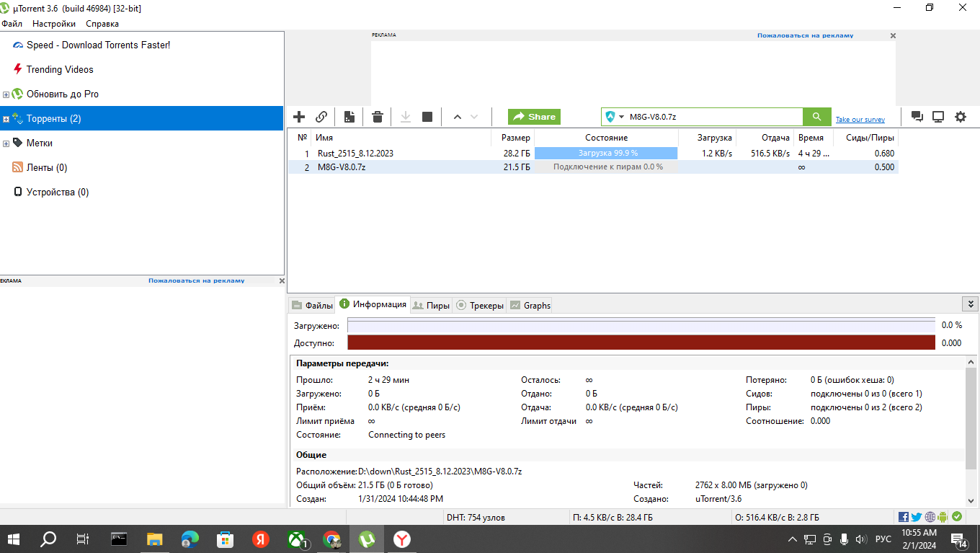
Task: Open the chat bubbles icon in toolbar
Action: tap(917, 117)
